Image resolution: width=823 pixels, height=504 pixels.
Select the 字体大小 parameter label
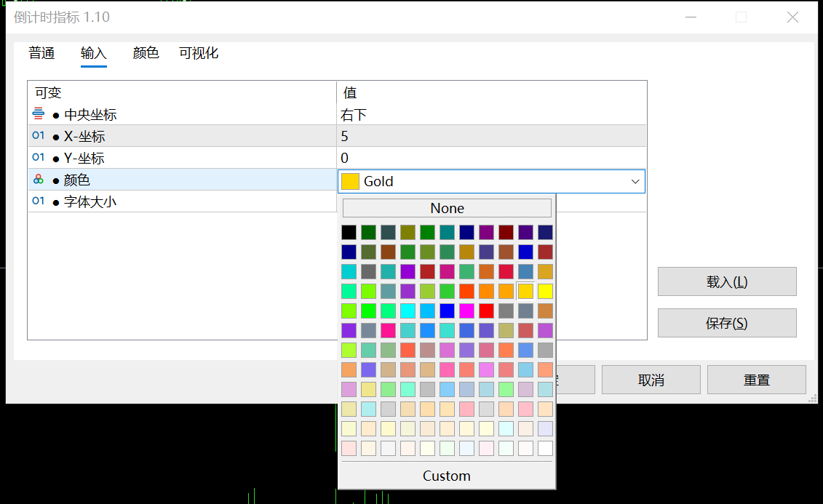pos(90,202)
